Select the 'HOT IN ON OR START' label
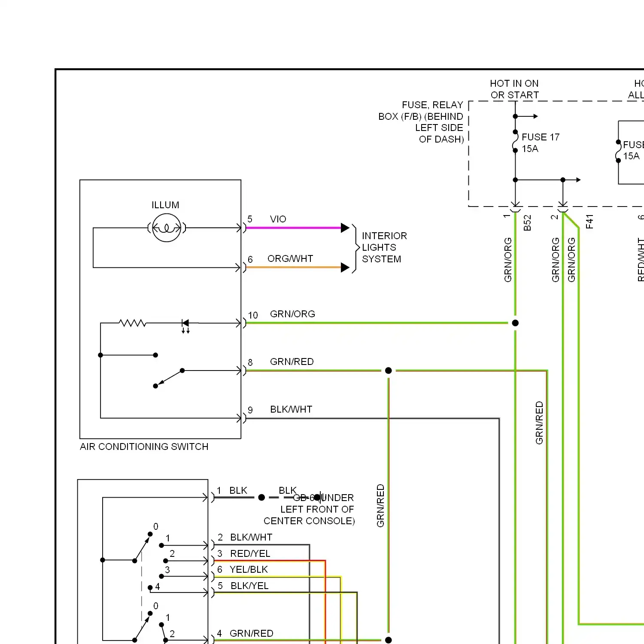644x644 pixels. tap(514, 89)
